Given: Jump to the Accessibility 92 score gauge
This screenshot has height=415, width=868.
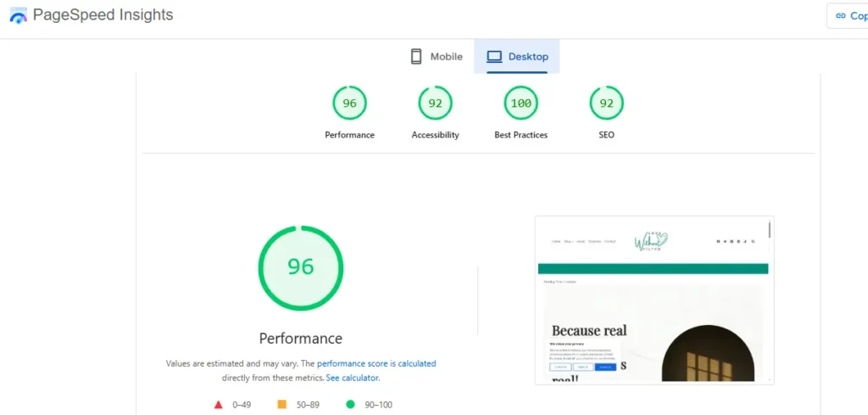Looking at the screenshot, I should 435,104.
